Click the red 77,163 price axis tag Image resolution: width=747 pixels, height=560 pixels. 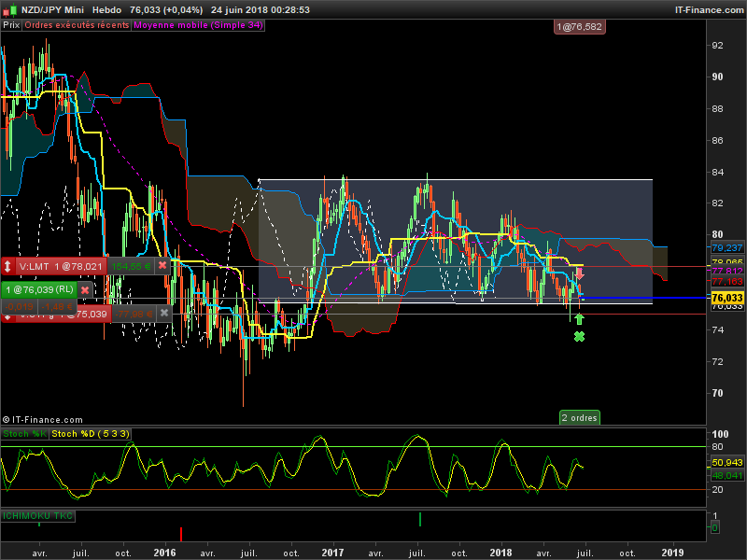click(x=727, y=282)
